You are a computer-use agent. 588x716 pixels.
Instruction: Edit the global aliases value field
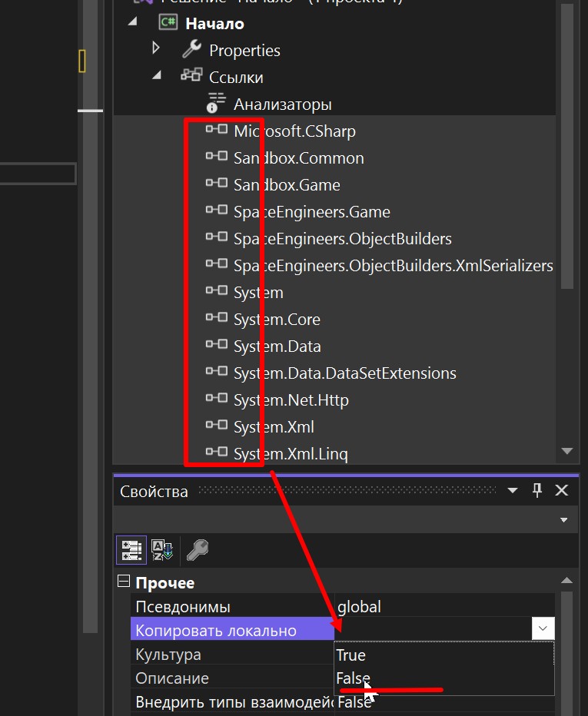click(444, 607)
